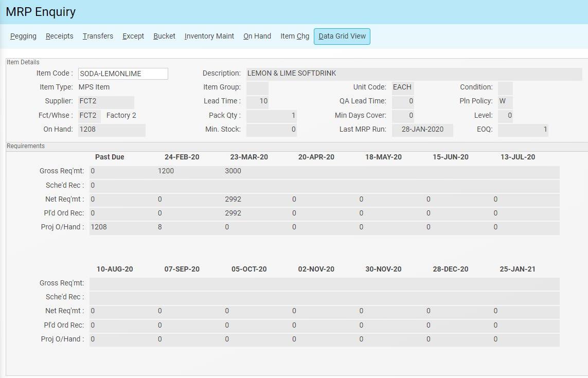
Task: Click the On Hand field 1208
Action: click(x=112, y=130)
